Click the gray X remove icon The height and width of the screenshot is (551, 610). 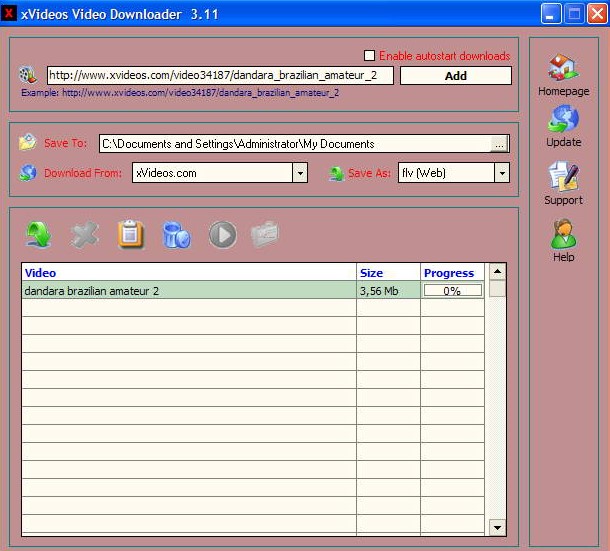(85, 235)
